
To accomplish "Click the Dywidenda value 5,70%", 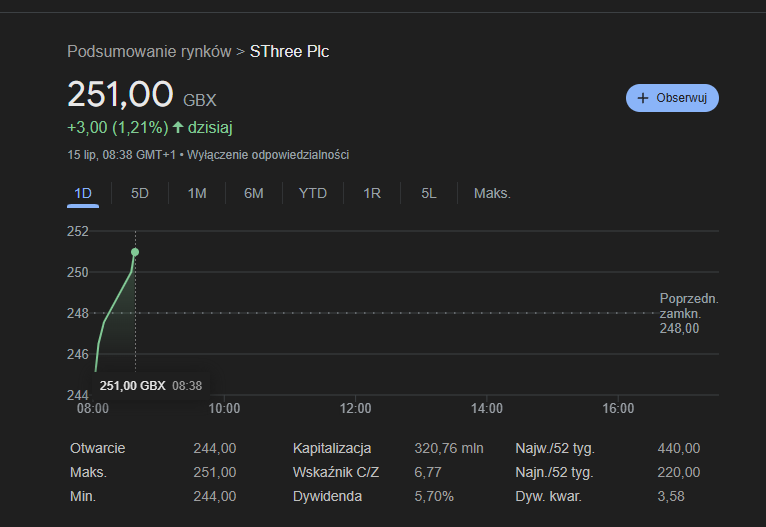I will [434, 496].
